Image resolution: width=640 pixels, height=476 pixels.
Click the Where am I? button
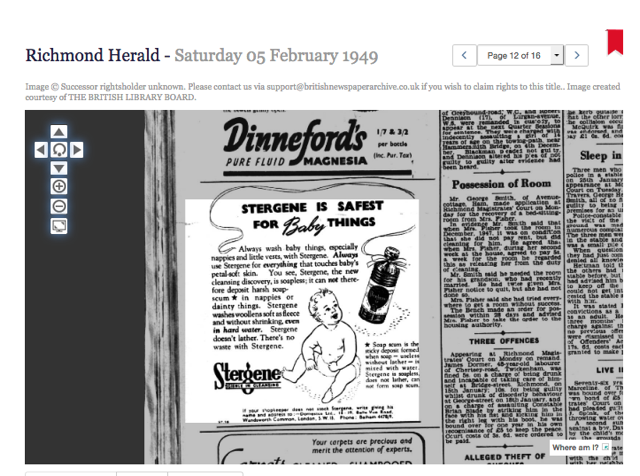580,447
